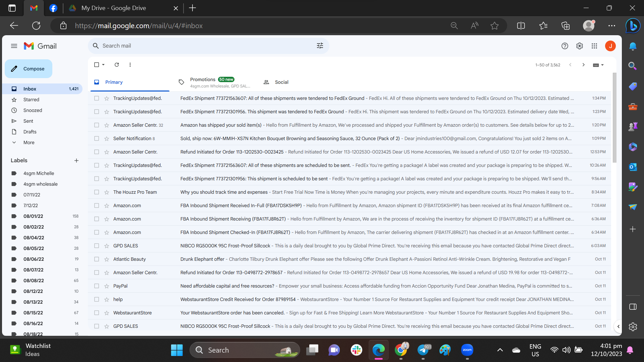Open Drafts folder

[30, 132]
